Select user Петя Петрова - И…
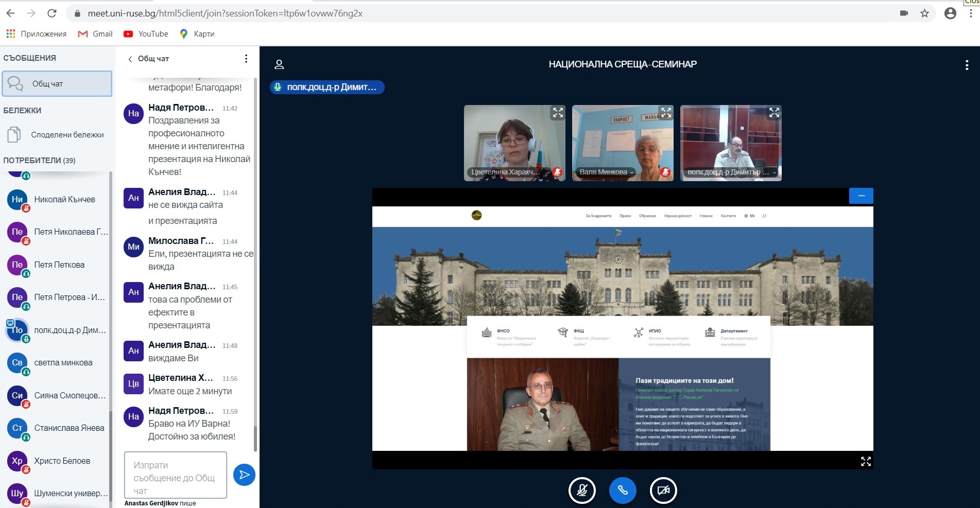The width and height of the screenshot is (980, 508). [x=57, y=297]
